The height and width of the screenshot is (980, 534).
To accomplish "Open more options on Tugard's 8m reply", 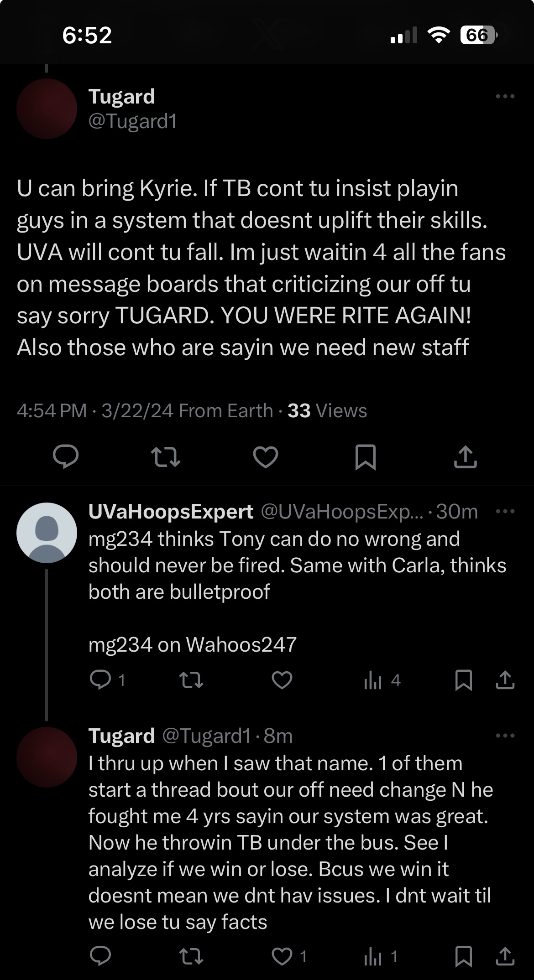I will tap(505, 736).
